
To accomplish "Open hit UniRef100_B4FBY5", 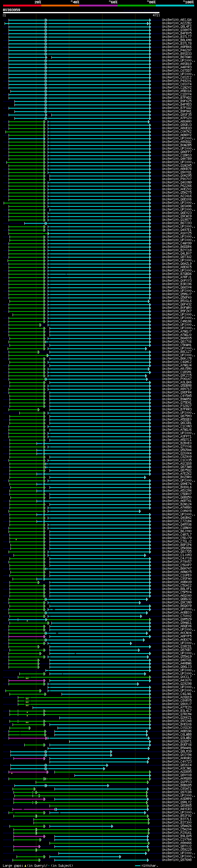I will point(177,33).
